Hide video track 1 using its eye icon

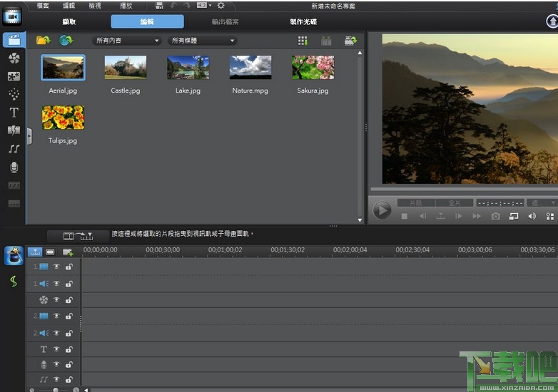point(56,267)
